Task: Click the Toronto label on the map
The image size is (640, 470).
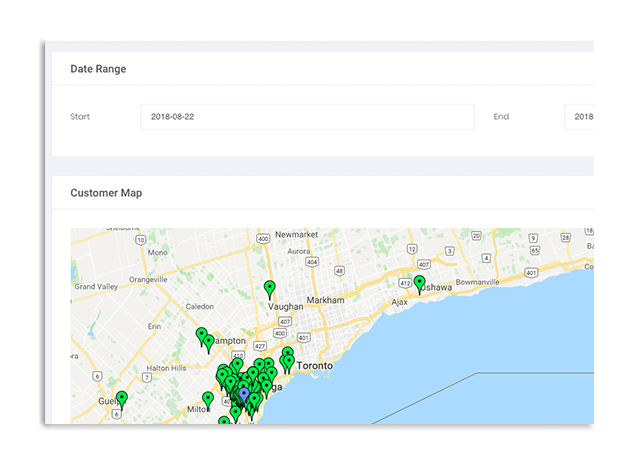Action: [315, 367]
